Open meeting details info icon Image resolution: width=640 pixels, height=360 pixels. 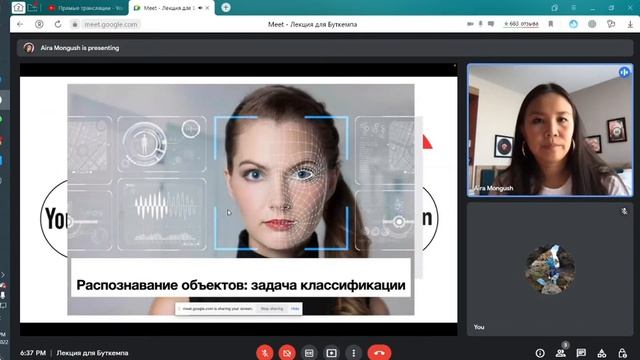point(540,353)
